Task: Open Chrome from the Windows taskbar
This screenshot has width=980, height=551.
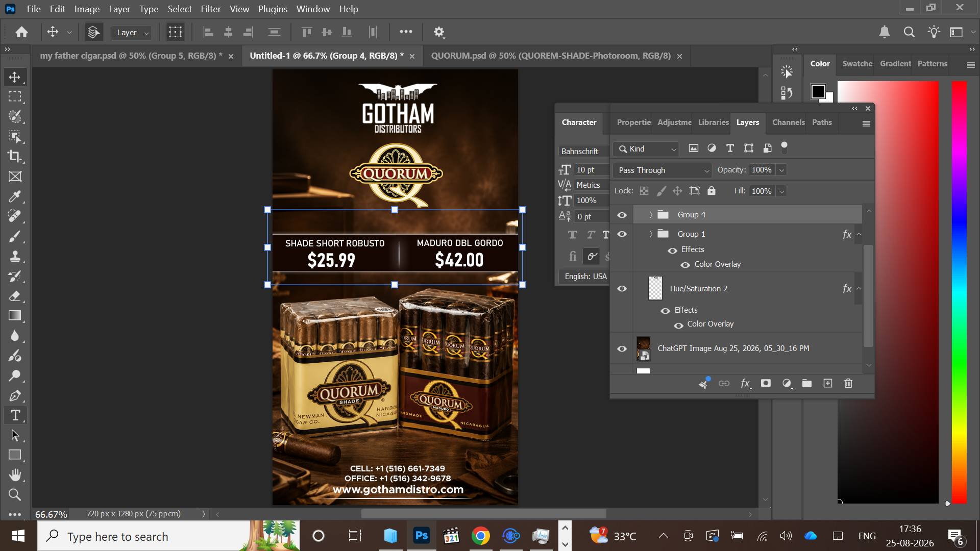Action: click(x=480, y=536)
